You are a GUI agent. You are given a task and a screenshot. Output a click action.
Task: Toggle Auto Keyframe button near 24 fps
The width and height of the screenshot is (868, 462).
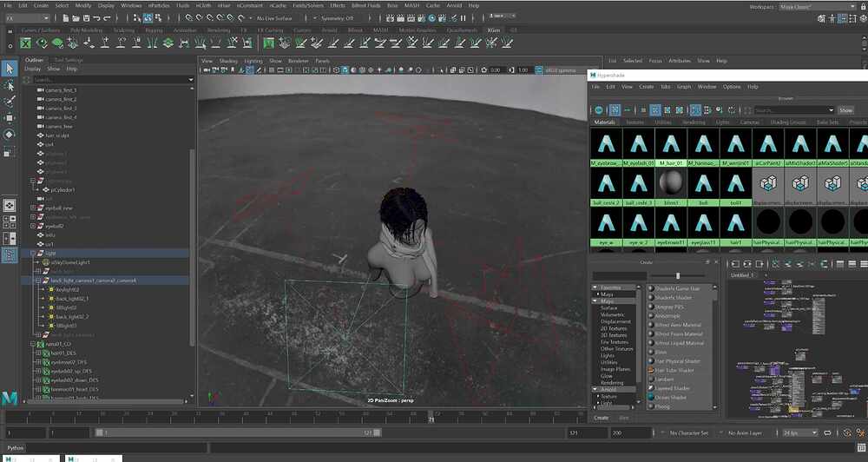point(847,432)
